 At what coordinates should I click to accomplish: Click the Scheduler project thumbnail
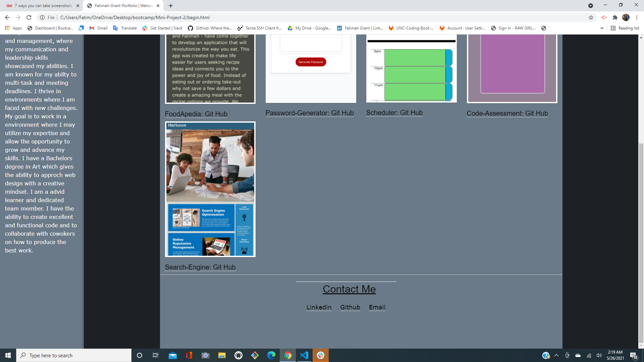click(x=412, y=69)
